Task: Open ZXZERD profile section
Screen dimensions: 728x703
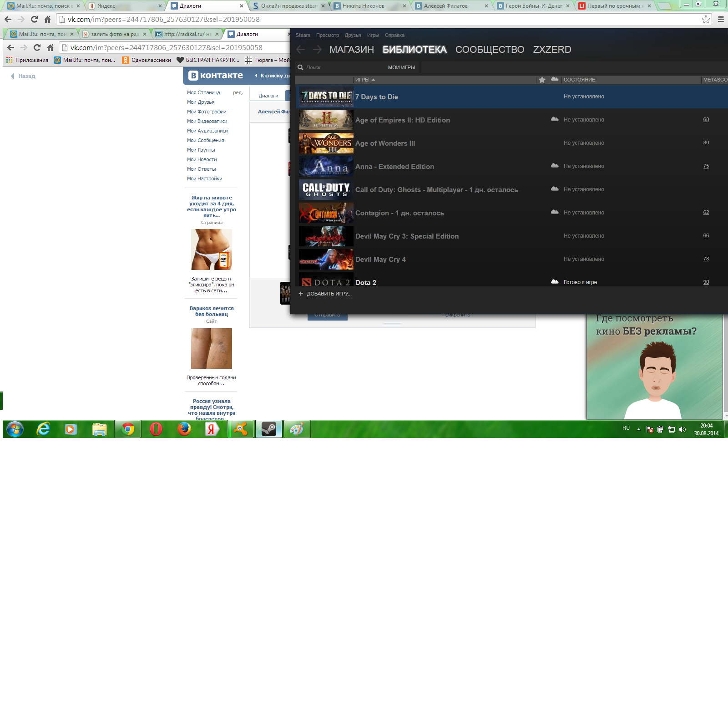Action: pyautogui.click(x=552, y=49)
